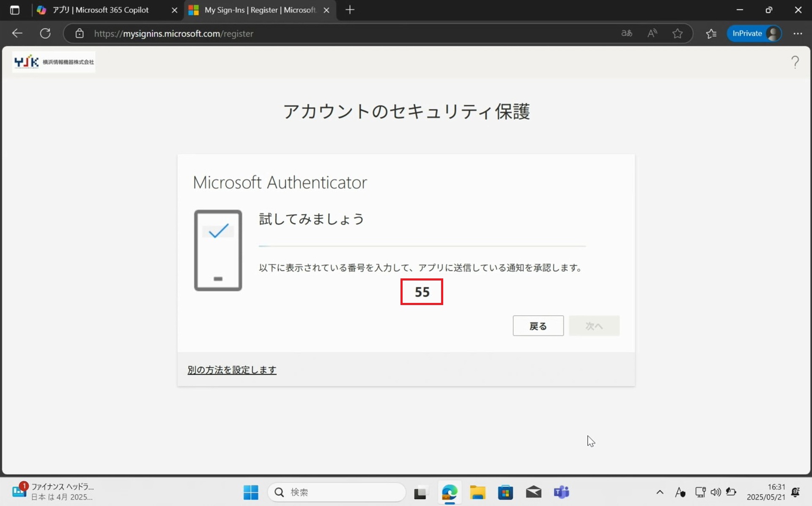Click the volume speaker tray icon
The height and width of the screenshot is (506, 812).
pos(716,492)
